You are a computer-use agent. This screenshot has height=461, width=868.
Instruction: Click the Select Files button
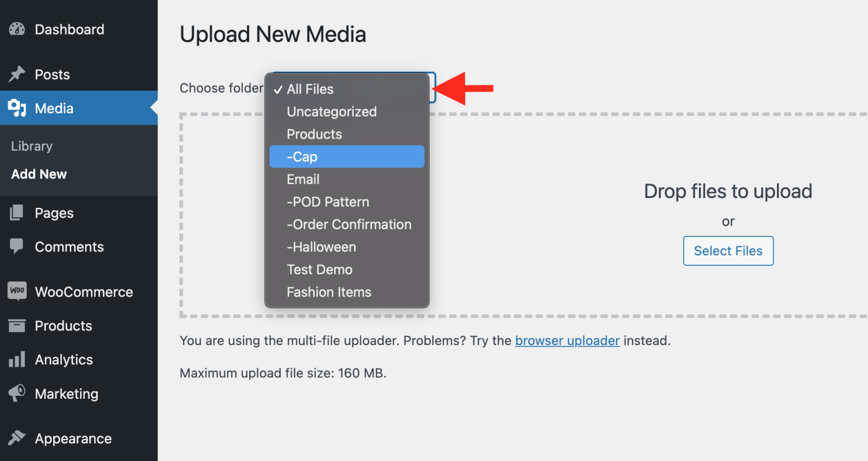click(728, 251)
